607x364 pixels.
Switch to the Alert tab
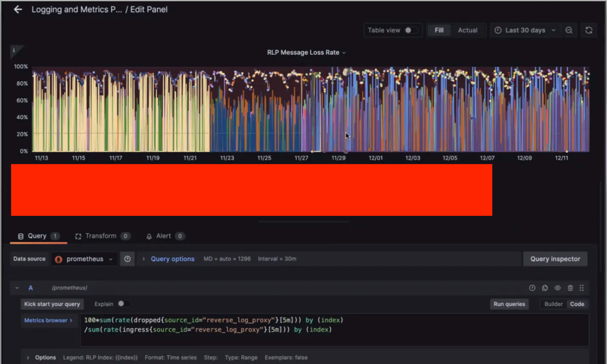(163, 236)
